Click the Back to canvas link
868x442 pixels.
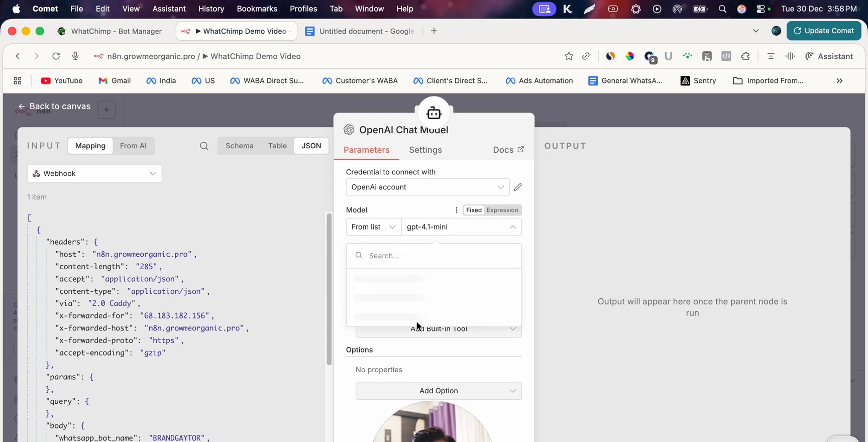click(54, 106)
